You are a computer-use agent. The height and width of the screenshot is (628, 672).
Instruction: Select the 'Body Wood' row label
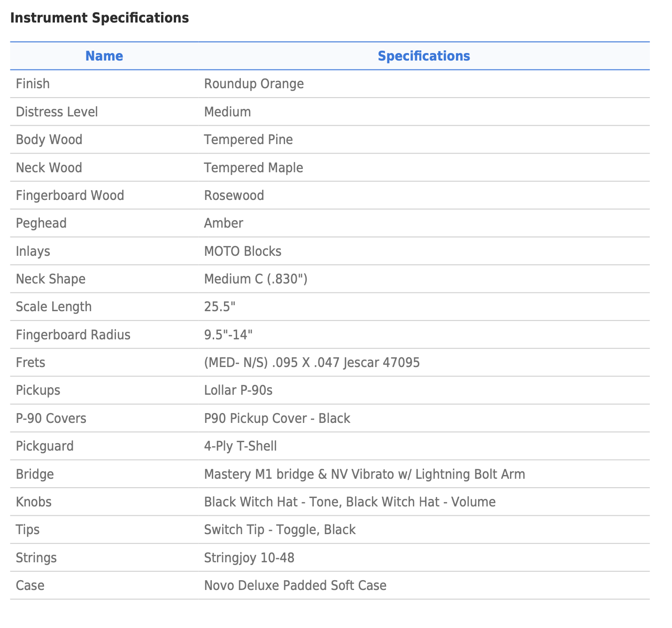[49, 139]
